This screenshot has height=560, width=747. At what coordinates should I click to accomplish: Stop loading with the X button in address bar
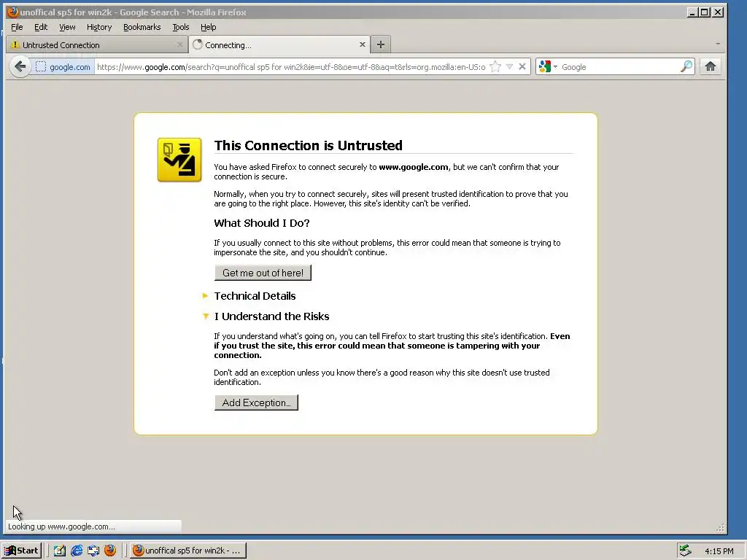pyautogui.click(x=522, y=66)
